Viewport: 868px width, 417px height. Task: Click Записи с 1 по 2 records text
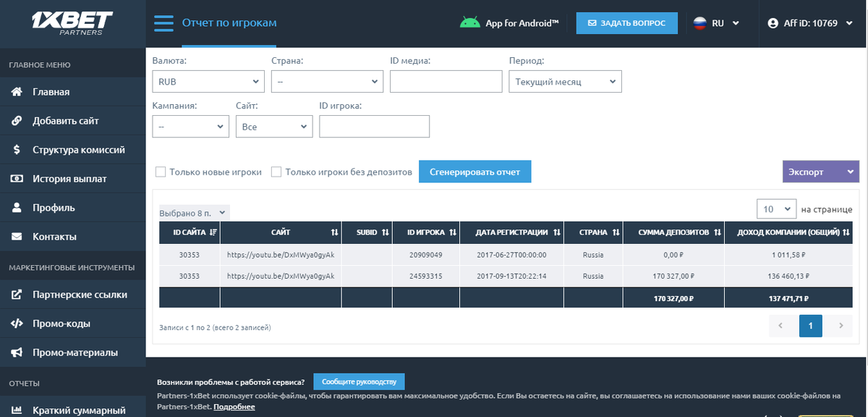(215, 328)
